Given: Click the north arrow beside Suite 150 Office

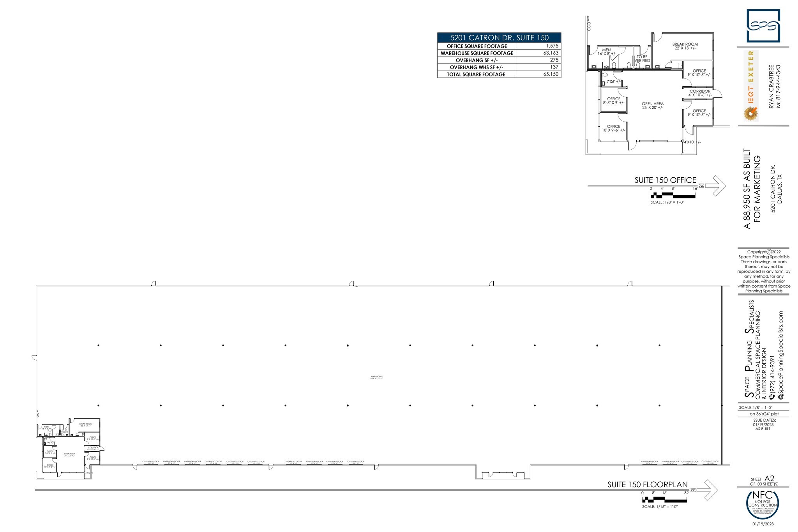Looking at the screenshot, I should pos(715,186).
